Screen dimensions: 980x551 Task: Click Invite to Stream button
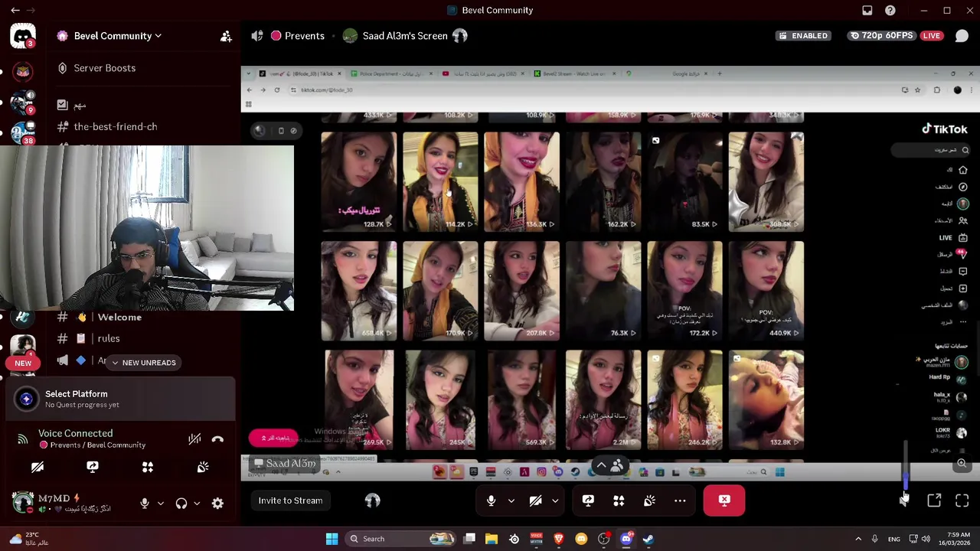(x=290, y=500)
